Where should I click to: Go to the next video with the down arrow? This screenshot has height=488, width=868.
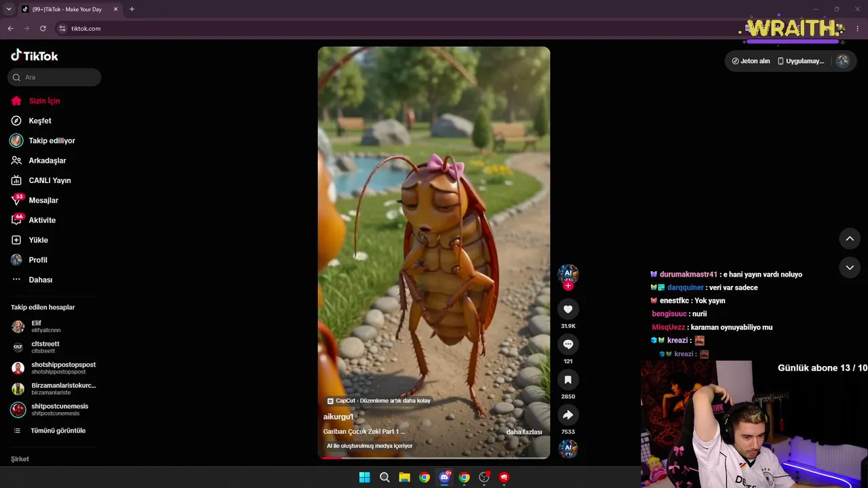[850, 268]
